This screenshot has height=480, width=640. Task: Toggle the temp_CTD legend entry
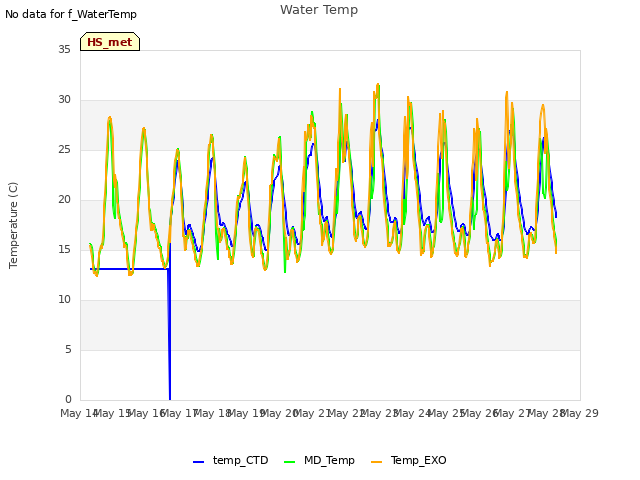tap(231, 460)
